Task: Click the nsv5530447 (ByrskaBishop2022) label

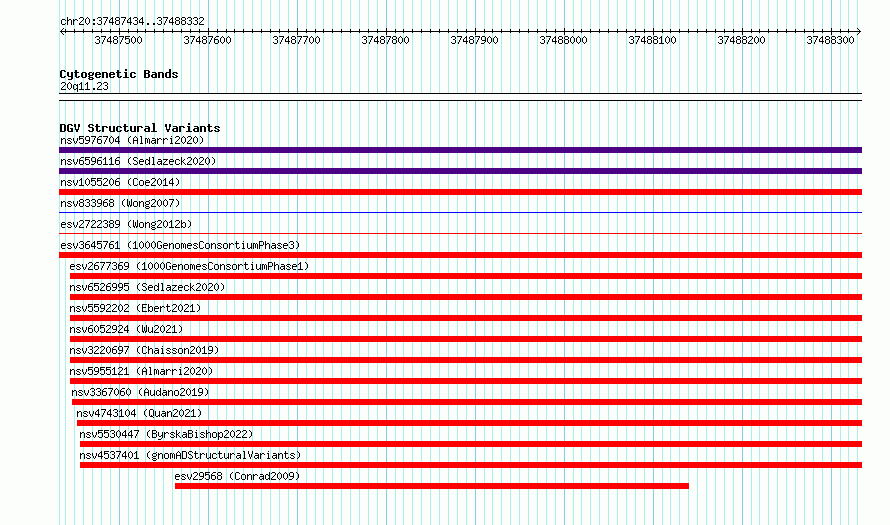Action: [166, 434]
